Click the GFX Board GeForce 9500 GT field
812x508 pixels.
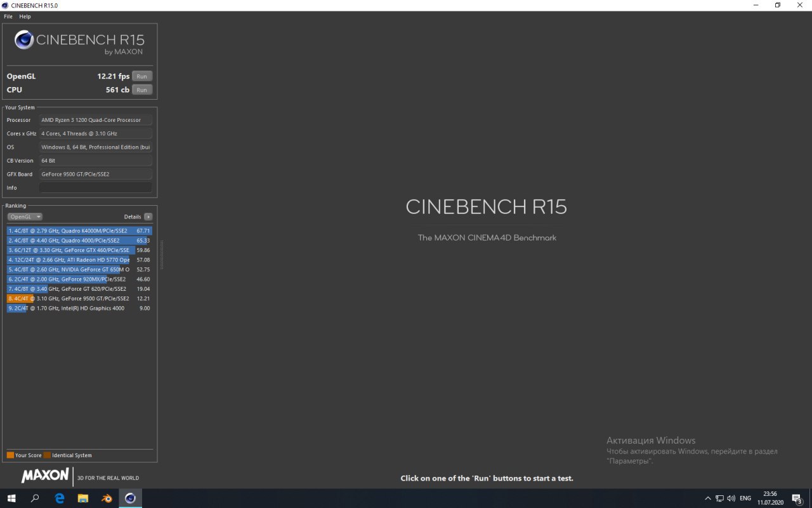point(95,174)
